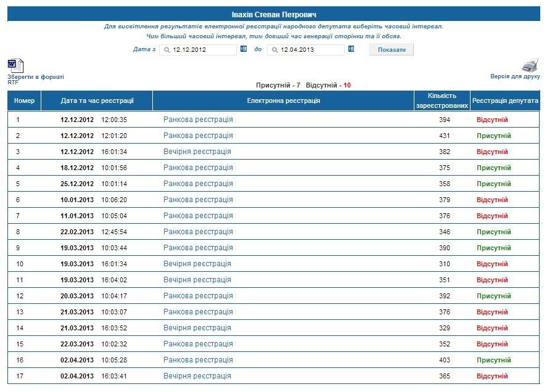Viewport: 547px width, 392px height.
Task: Open the Версія для друку link
Action: click(x=515, y=76)
